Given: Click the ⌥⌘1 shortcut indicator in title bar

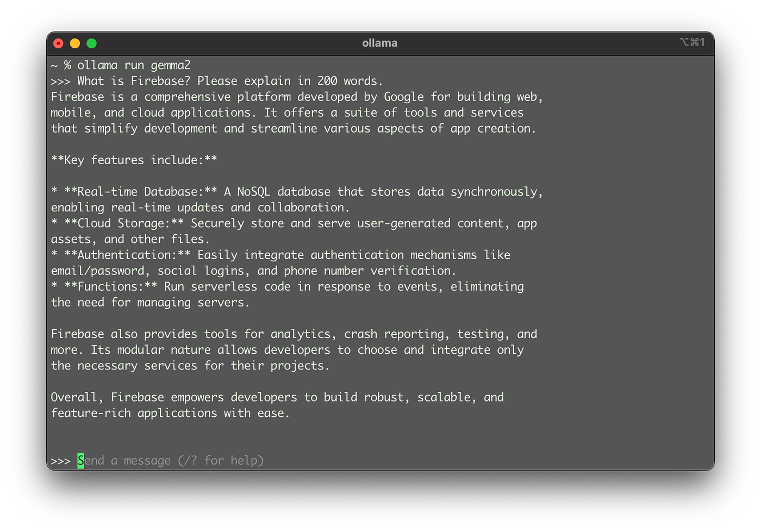Looking at the screenshot, I should (x=692, y=42).
